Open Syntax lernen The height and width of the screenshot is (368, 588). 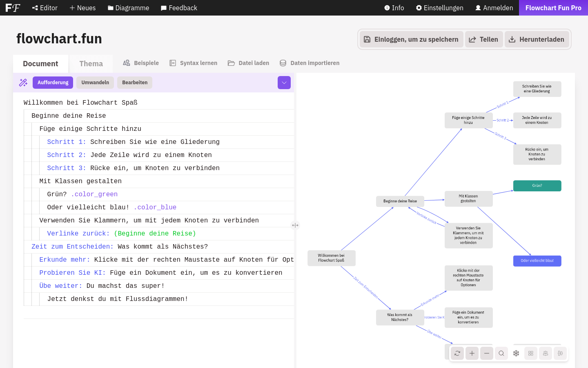[x=194, y=63]
